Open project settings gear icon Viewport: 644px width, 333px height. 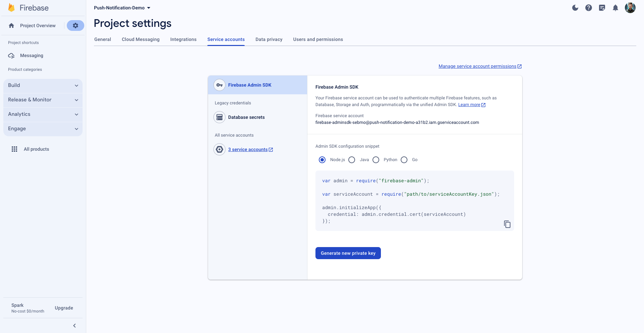[x=76, y=26]
